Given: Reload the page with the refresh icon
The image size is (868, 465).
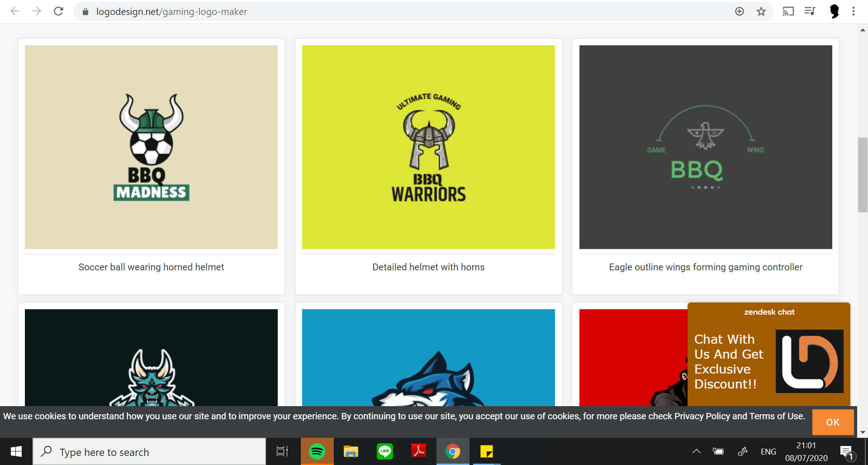Looking at the screenshot, I should pyautogui.click(x=58, y=11).
